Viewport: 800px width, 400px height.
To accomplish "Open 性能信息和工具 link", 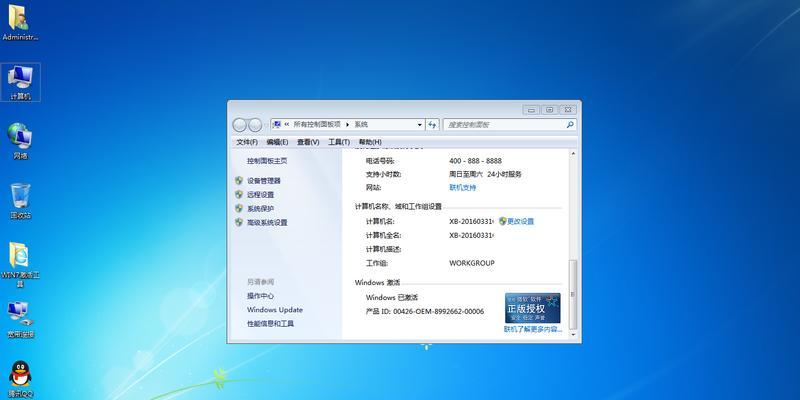I will point(270,323).
